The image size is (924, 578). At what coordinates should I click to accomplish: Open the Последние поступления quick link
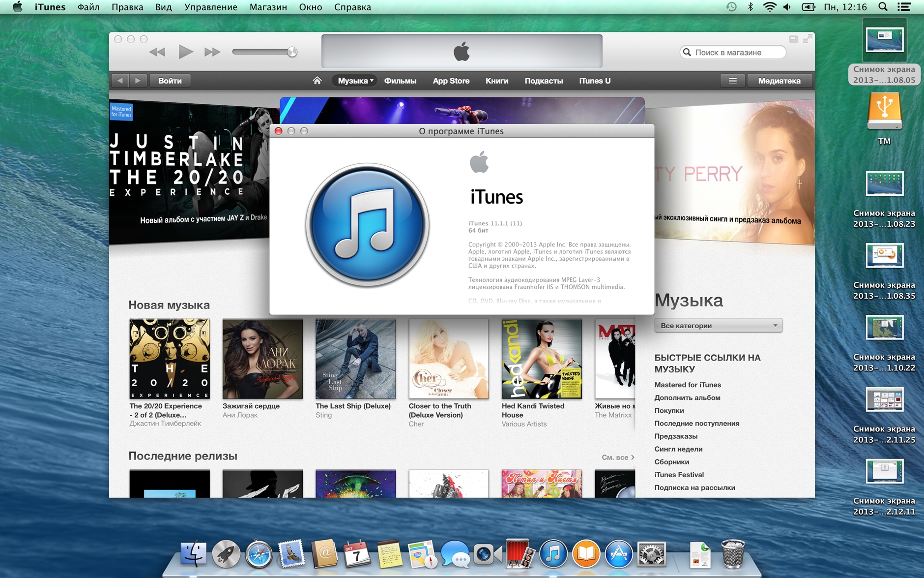tap(697, 423)
